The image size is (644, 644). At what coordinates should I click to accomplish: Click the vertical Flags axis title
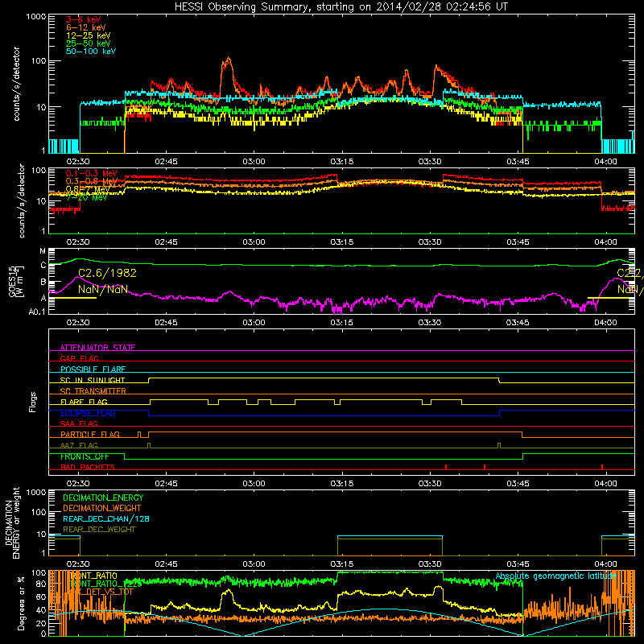pyautogui.click(x=33, y=402)
